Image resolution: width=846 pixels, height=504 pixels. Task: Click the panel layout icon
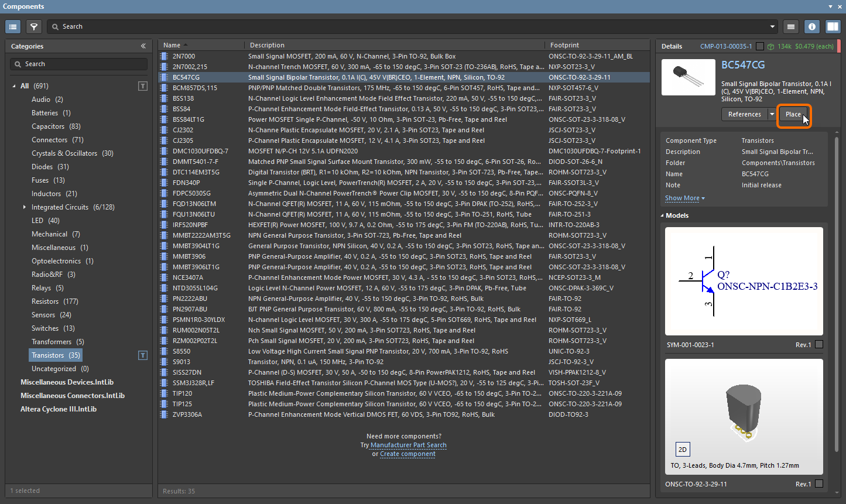(x=833, y=26)
